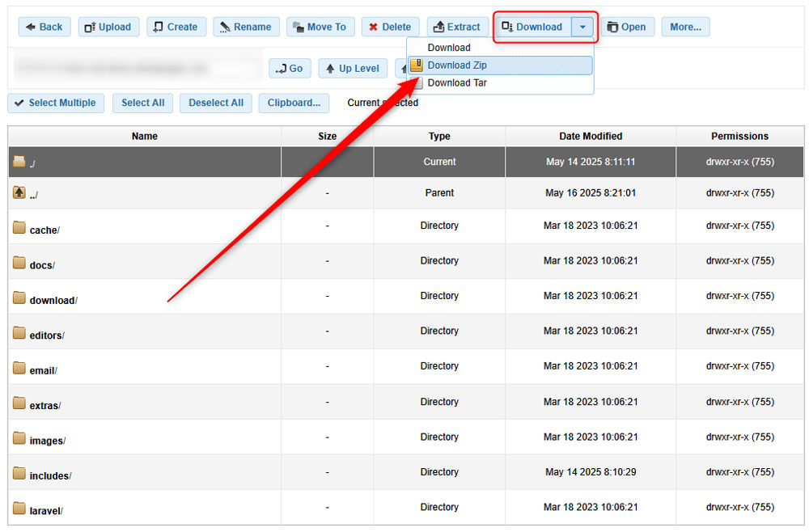
Task: Select the Rename toolbar icon
Action: pyautogui.click(x=246, y=26)
